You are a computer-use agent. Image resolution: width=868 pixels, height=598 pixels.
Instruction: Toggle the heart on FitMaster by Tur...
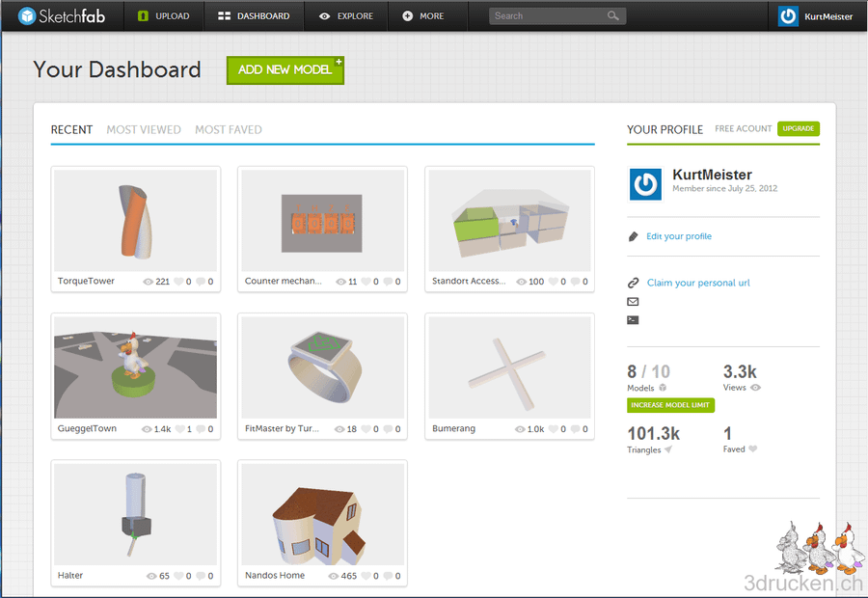tap(366, 427)
